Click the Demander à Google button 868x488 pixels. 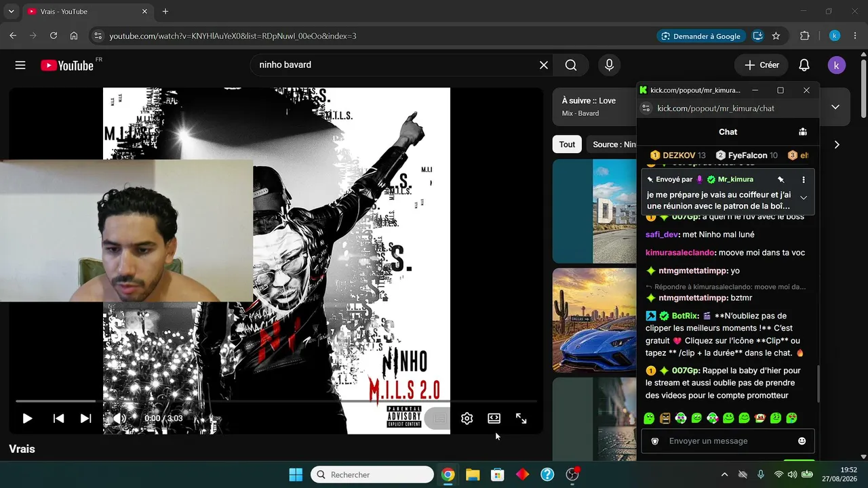(x=701, y=36)
